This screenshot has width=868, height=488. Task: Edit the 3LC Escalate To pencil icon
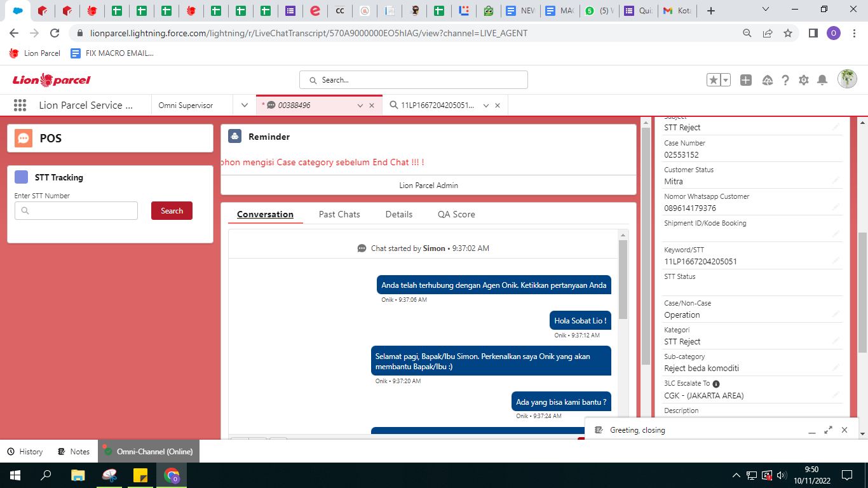(x=836, y=395)
